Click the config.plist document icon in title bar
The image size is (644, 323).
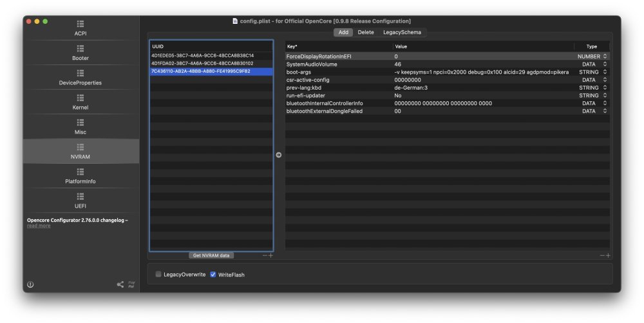[235, 21]
